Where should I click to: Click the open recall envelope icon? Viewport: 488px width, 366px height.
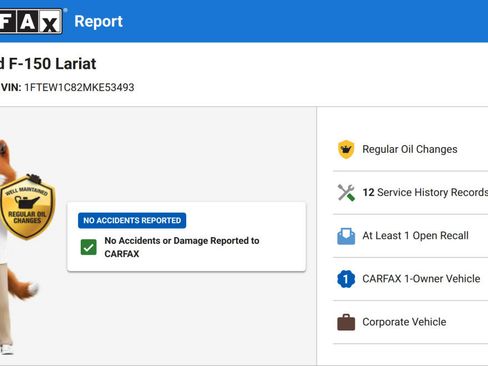346,236
